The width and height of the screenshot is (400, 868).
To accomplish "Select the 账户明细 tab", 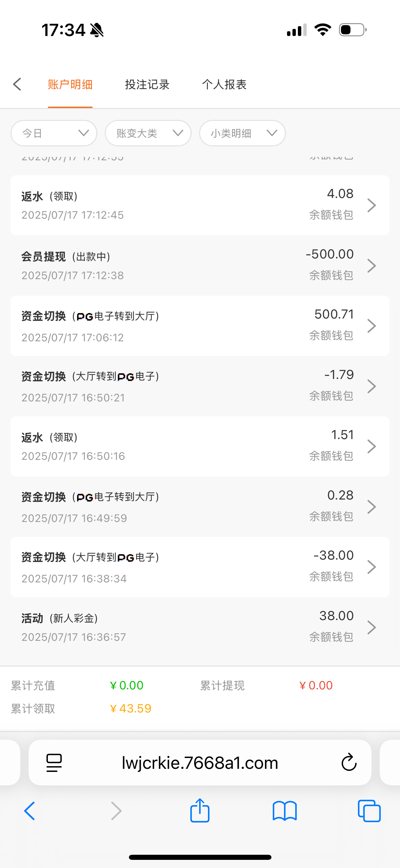I will [x=70, y=85].
